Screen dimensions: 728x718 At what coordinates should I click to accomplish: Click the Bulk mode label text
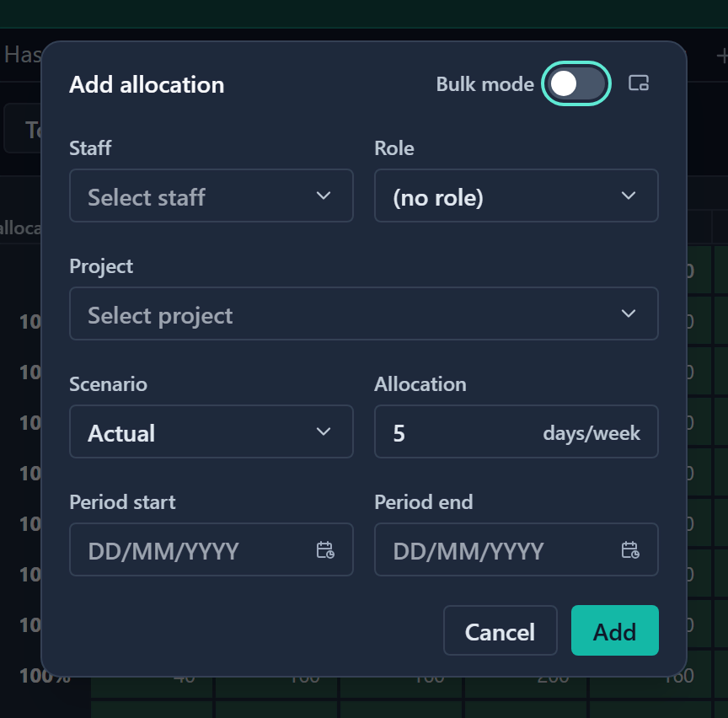click(x=484, y=84)
